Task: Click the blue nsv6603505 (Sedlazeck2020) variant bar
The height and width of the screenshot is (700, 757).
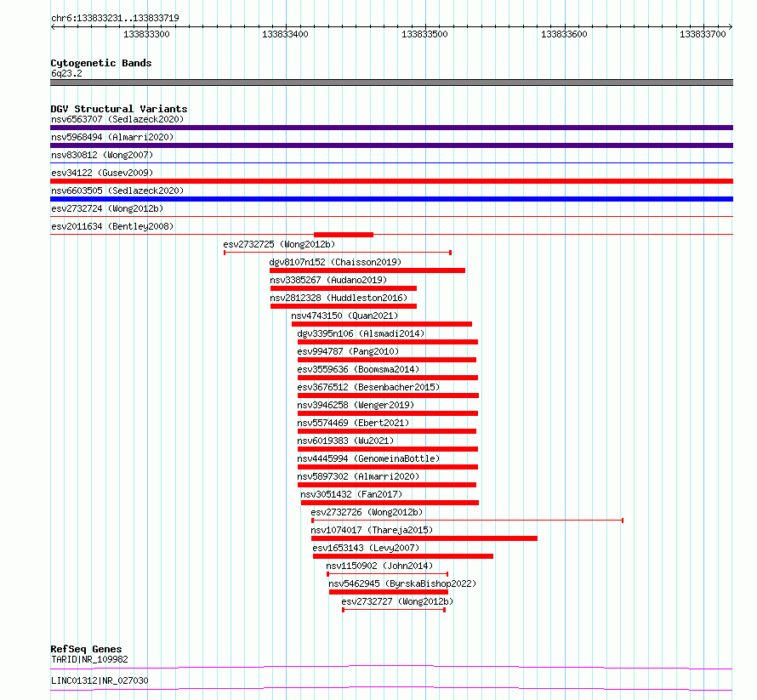Action: (x=391, y=199)
